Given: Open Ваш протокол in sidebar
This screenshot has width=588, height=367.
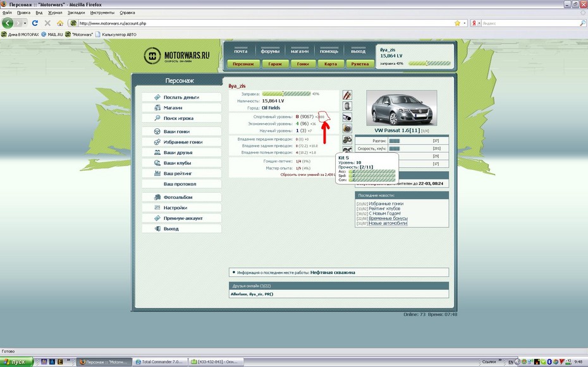Looking at the screenshot, I should pos(181,184).
